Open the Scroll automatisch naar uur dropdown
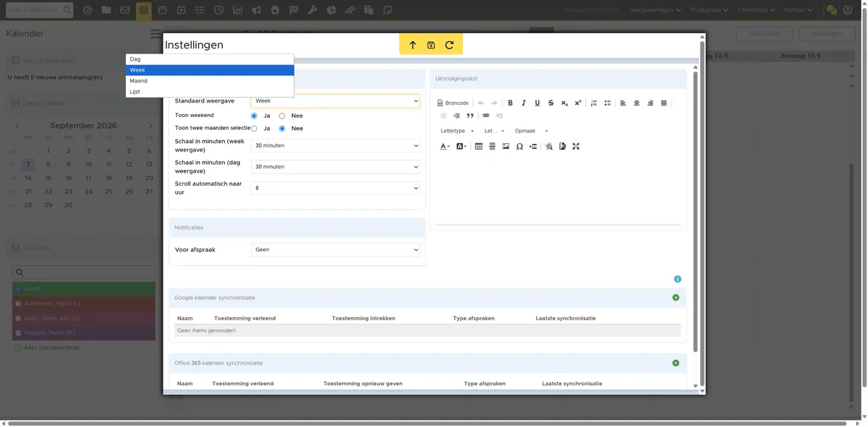Viewport: 868px width, 427px height. (336, 188)
